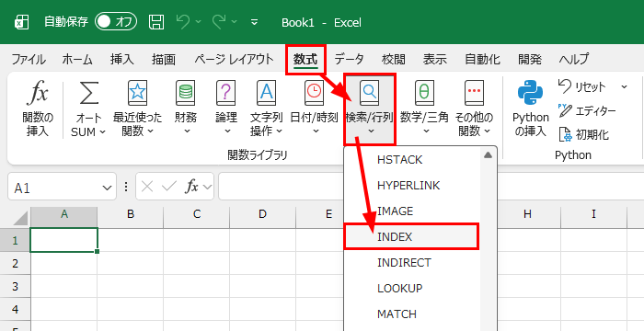Click the formula bar Enter checkmark icon
This screenshot has height=331, width=644.
(x=168, y=188)
